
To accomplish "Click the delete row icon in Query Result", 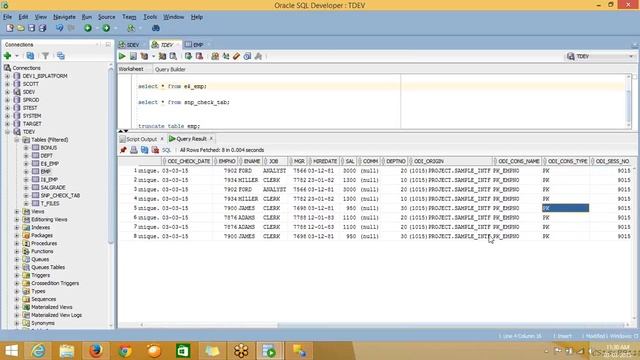I will tap(155, 150).
